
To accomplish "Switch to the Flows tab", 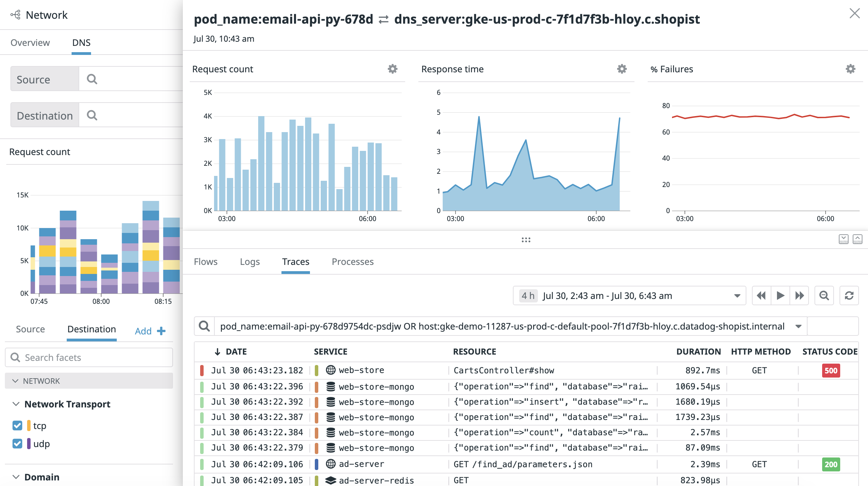I will (205, 262).
